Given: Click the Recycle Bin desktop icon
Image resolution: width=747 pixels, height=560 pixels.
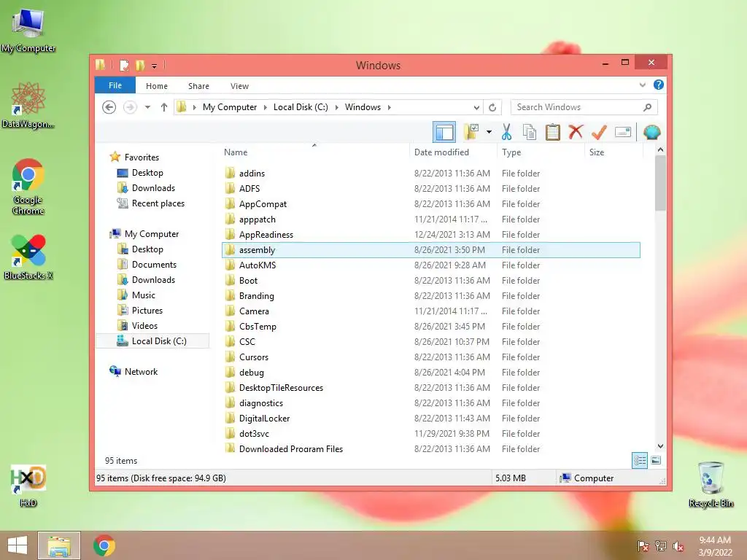Looking at the screenshot, I should (x=711, y=484).
